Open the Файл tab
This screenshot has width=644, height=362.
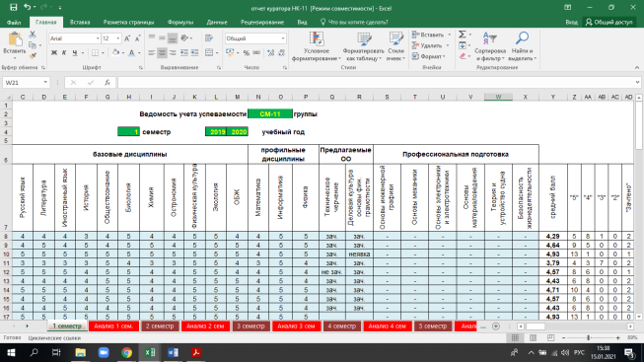point(14,22)
